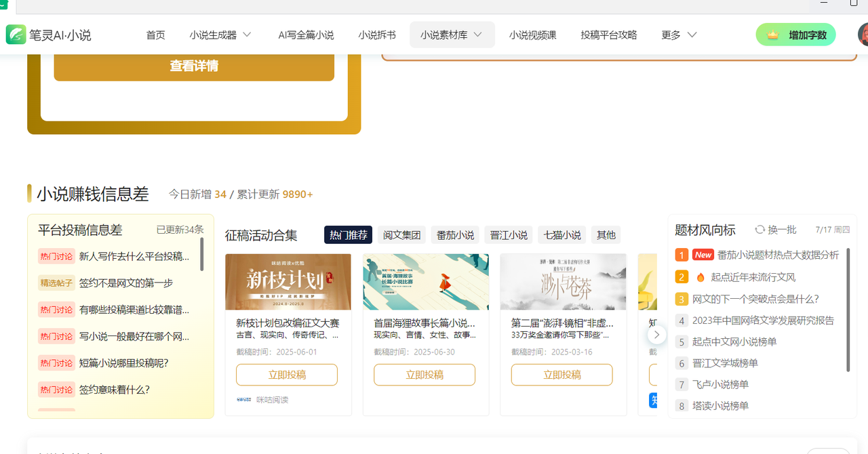
Task: Select the 其他 filter tab
Action: point(606,235)
